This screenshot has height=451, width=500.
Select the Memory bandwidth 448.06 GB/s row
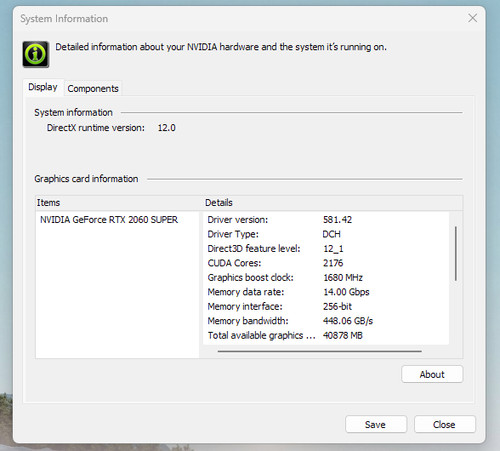pyautogui.click(x=326, y=321)
